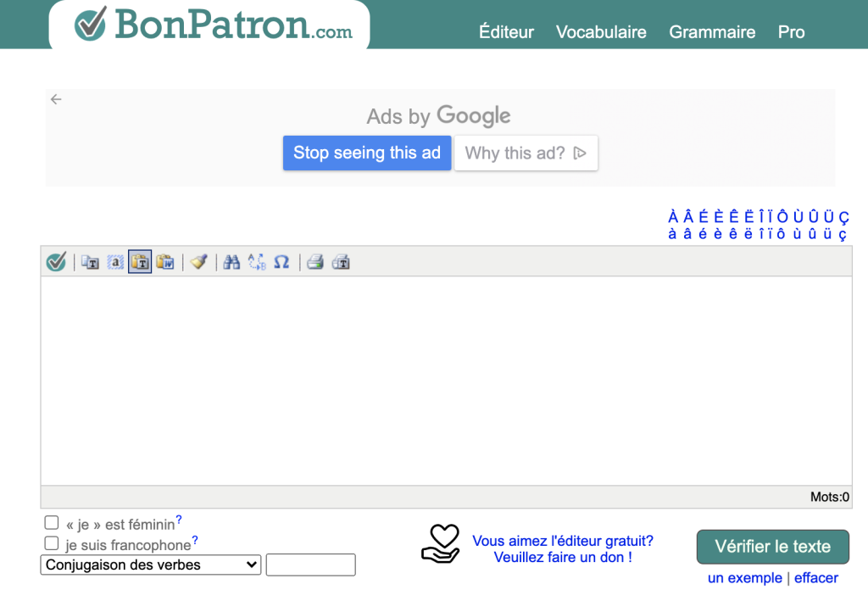Image resolution: width=868 pixels, height=612 pixels.
Task: Click the un exemple link
Action: pyautogui.click(x=744, y=578)
